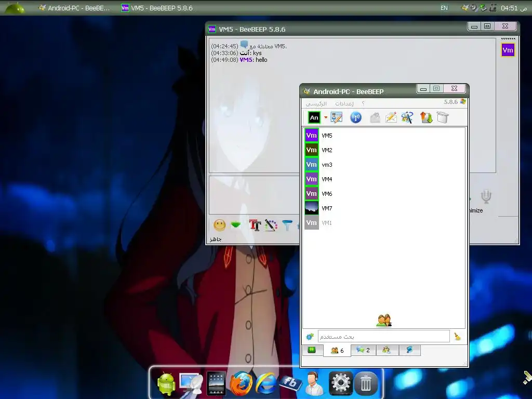Minimize the VM5 BeeBEEP chat window
The height and width of the screenshot is (399, 532).
pos(474,26)
